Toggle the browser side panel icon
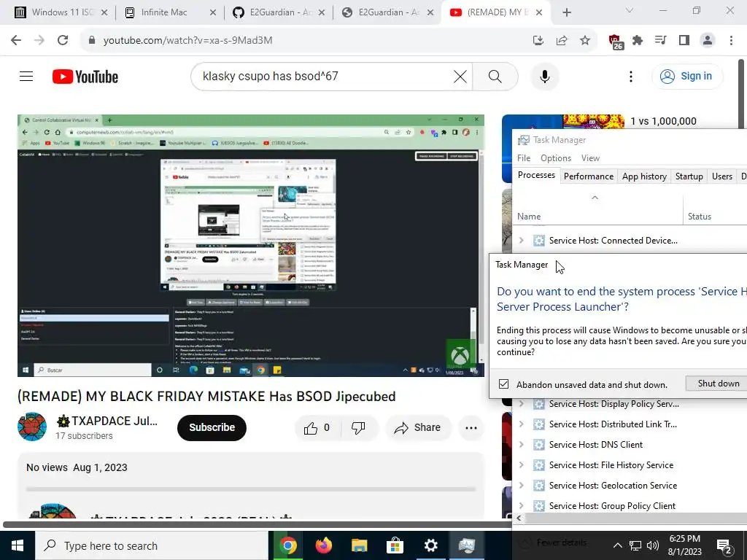Viewport: 747px width, 560px height. point(684,41)
